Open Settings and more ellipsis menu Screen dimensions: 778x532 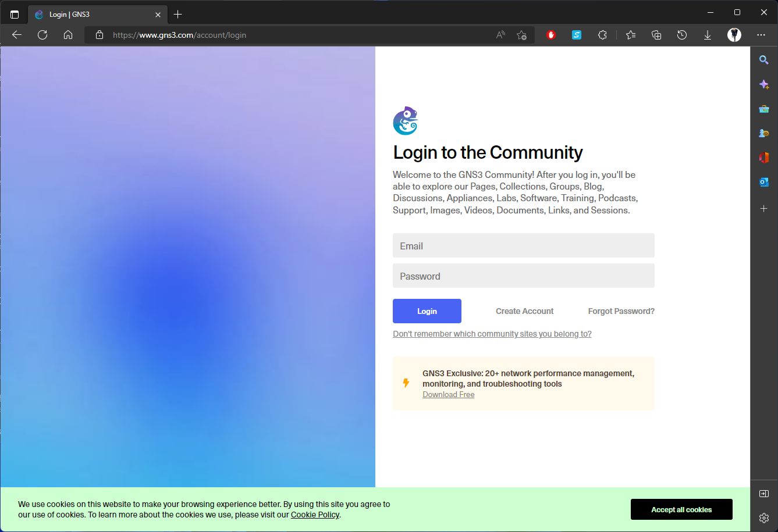point(761,35)
